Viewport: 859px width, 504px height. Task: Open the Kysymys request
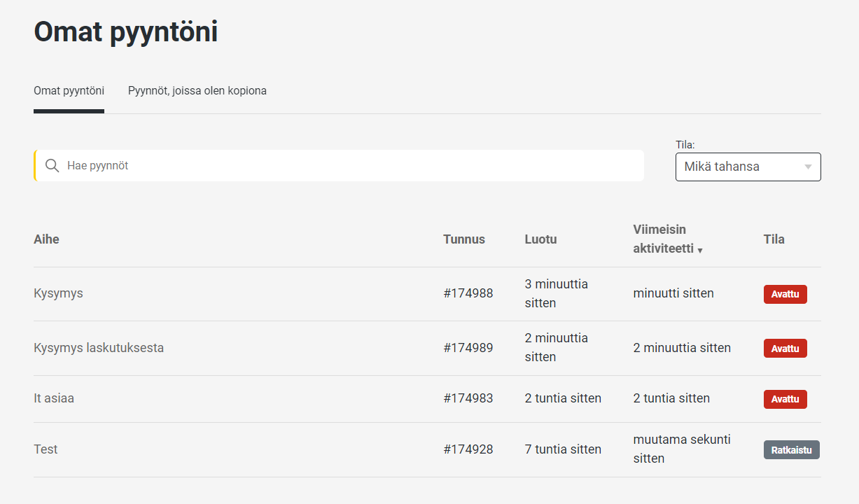click(x=58, y=293)
